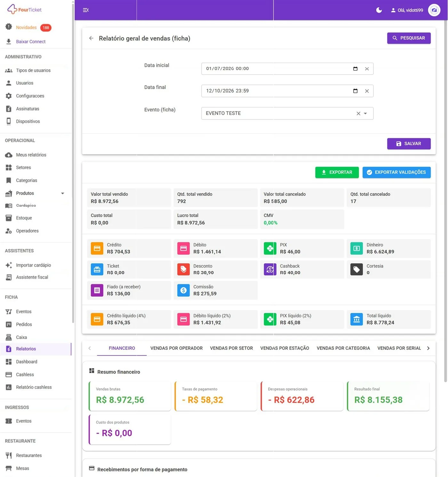Open user profile avatar in header
The width and height of the screenshot is (448, 477).
(434, 10)
